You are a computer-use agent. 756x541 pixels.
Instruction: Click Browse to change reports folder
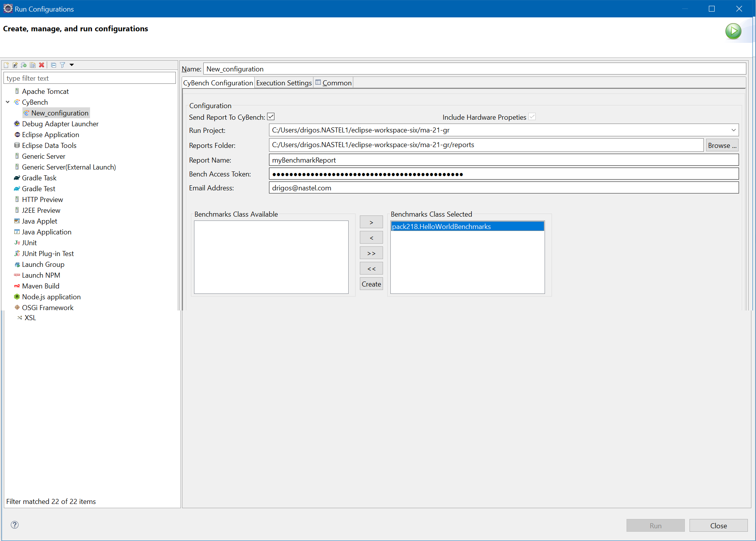click(722, 145)
